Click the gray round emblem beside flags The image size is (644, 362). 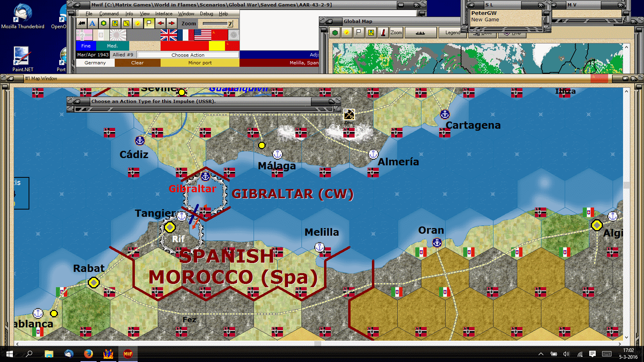coord(233,35)
